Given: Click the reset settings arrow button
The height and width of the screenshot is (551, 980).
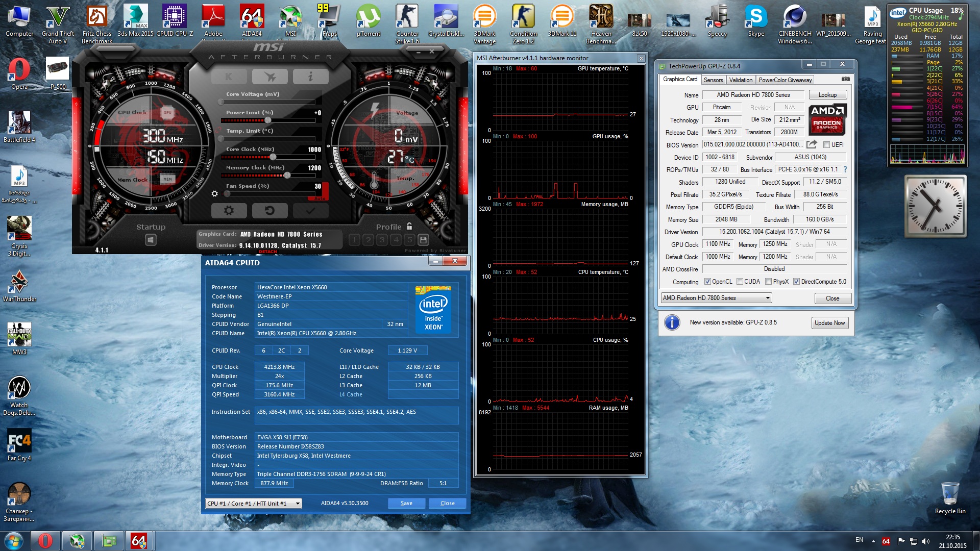Looking at the screenshot, I should coord(269,210).
